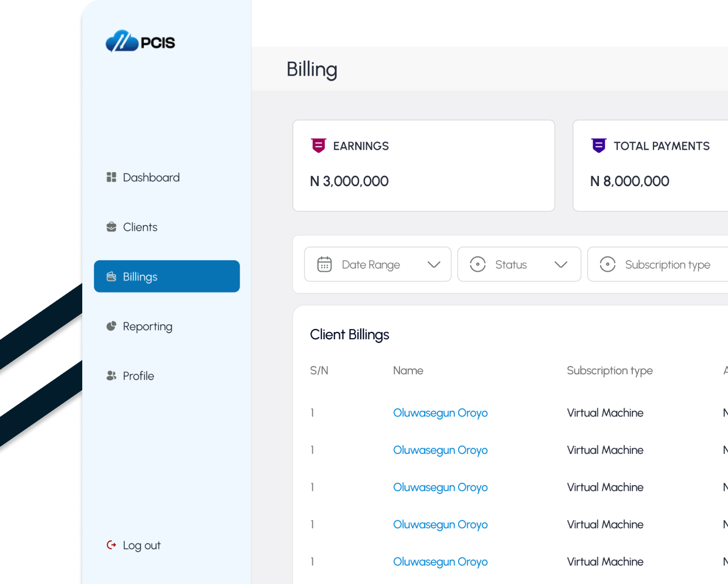The height and width of the screenshot is (584, 728).
Task: Open the Subscription type filter dropdown
Action: coord(658,264)
